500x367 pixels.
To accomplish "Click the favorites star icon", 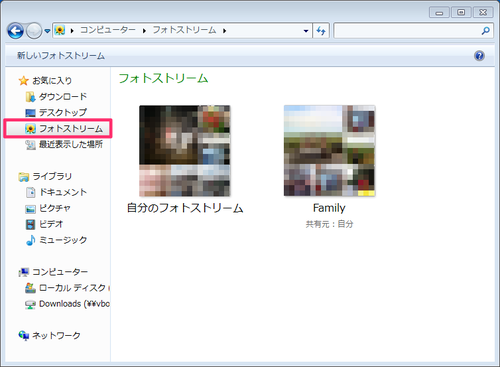I will click(x=23, y=81).
